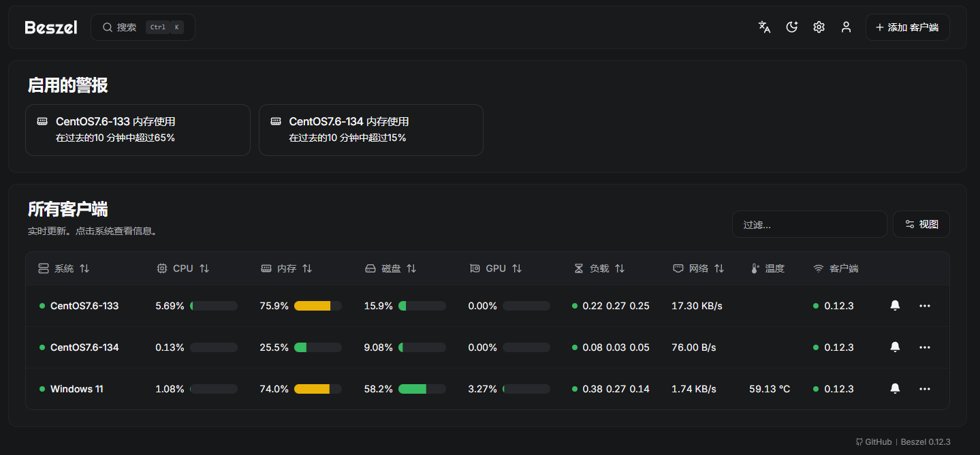Image resolution: width=980 pixels, height=455 pixels.
Task: Open alert bell for CentOS7.6-134
Action: (895, 347)
